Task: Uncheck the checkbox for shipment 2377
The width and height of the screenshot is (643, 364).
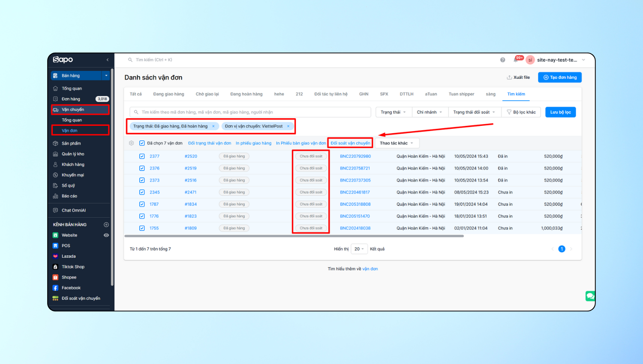Action: pos(142,156)
